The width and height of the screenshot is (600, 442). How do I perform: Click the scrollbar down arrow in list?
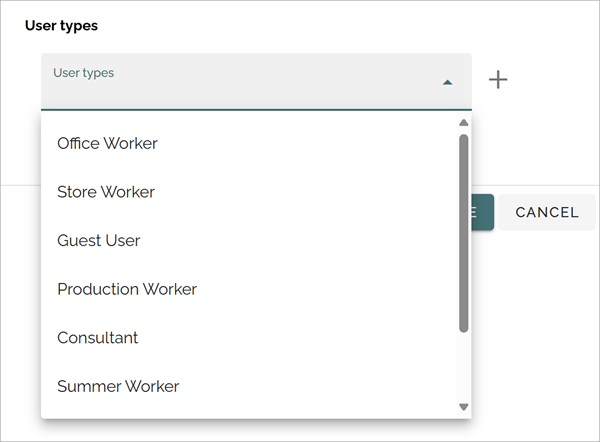coord(463,407)
